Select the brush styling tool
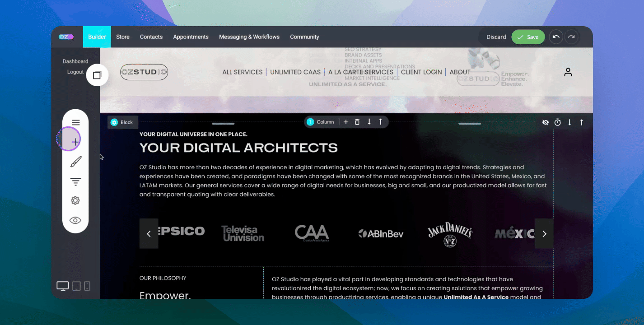644x325 pixels. pyautogui.click(x=75, y=162)
